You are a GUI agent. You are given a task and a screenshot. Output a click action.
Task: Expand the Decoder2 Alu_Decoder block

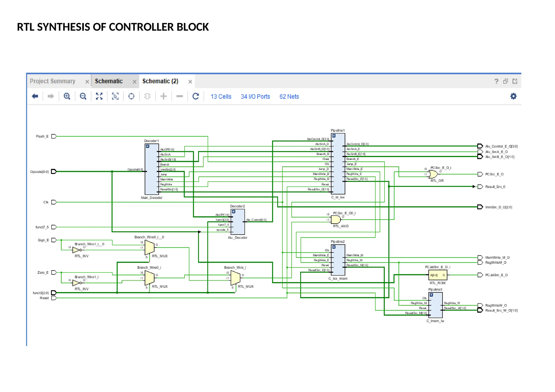(x=234, y=211)
